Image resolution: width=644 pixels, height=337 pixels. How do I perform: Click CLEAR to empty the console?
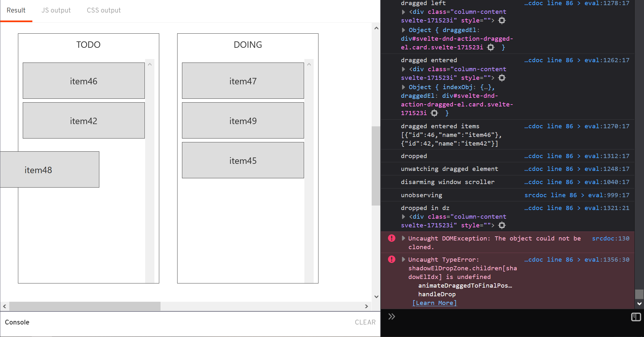click(x=365, y=322)
